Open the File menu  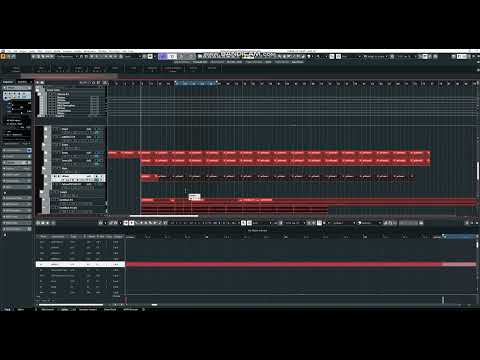click(9, 51)
